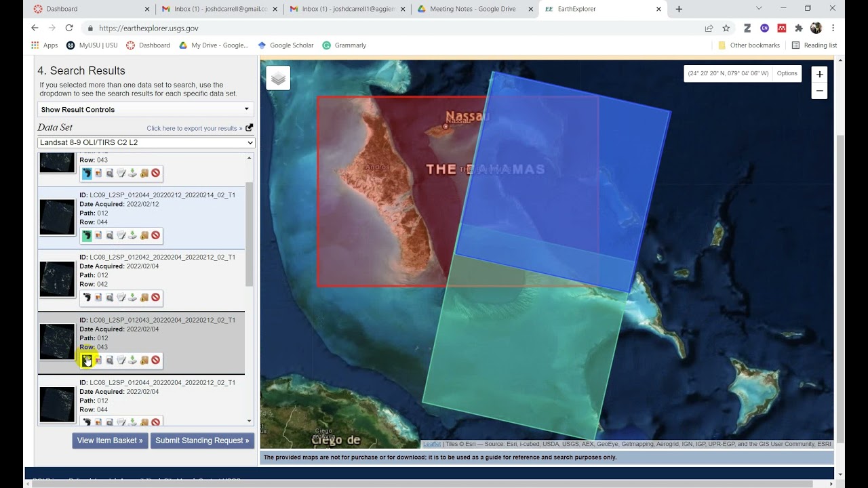Click results list scrollbar up arrow
The height and width of the screenshot is (488, 868).
(x=249, y=158)
